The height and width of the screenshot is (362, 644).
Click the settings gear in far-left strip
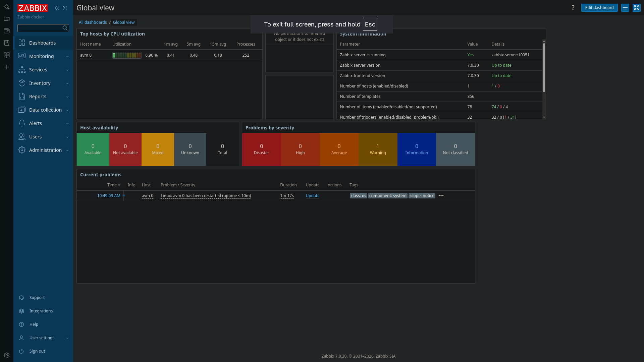point(7,355)
